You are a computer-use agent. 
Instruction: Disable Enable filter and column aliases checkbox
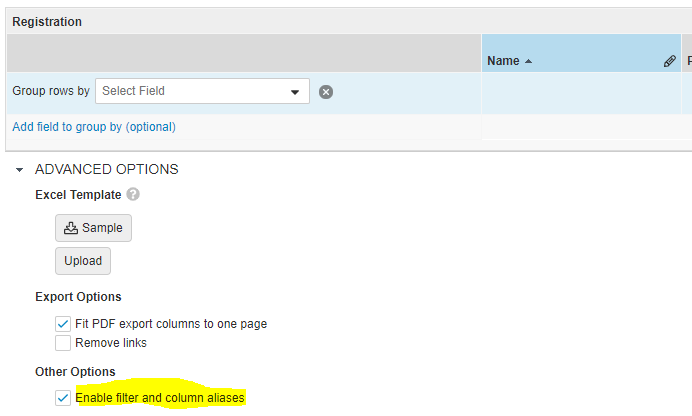click(x=63, y=398)
